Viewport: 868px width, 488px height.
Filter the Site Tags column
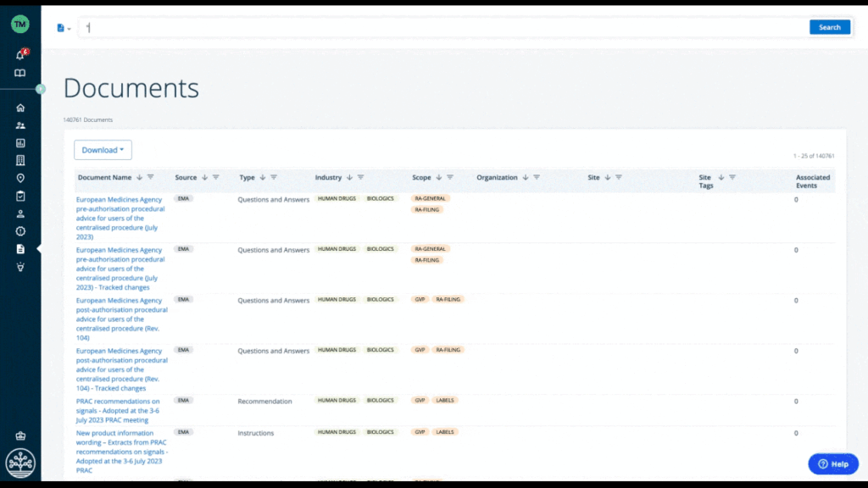pos(732,178)
